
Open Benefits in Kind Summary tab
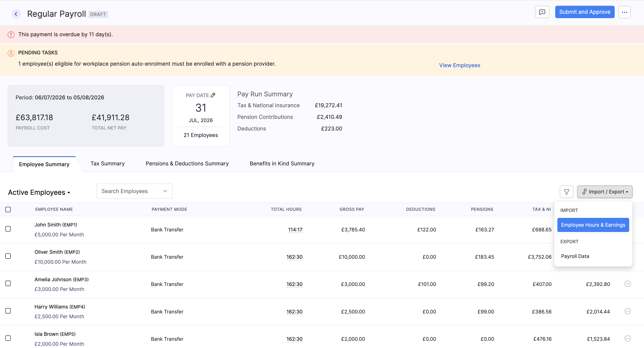[x=282, y=164]
